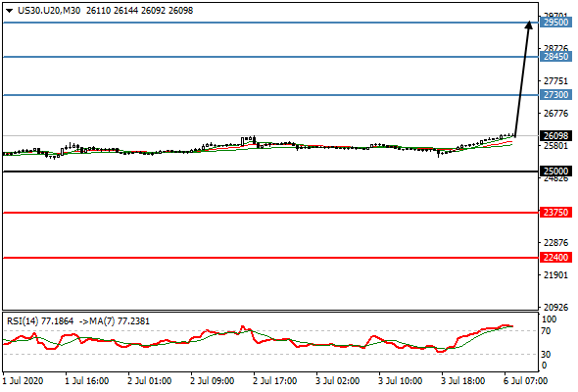The image size is (578, 392).
Task: Click the RSI(14) 77.1864 indicator label
Action: click(x=40, y=321)
